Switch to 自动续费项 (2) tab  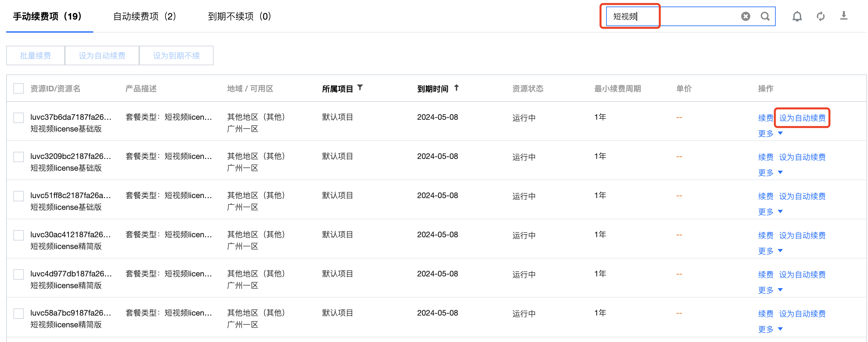tap(145, 16)
